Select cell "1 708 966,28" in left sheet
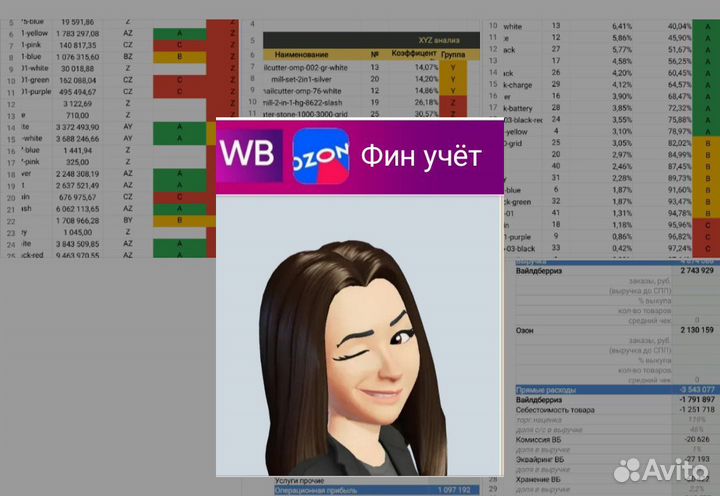Image resolution: width=720 pixels, height=496 pixels. (78, 221)
